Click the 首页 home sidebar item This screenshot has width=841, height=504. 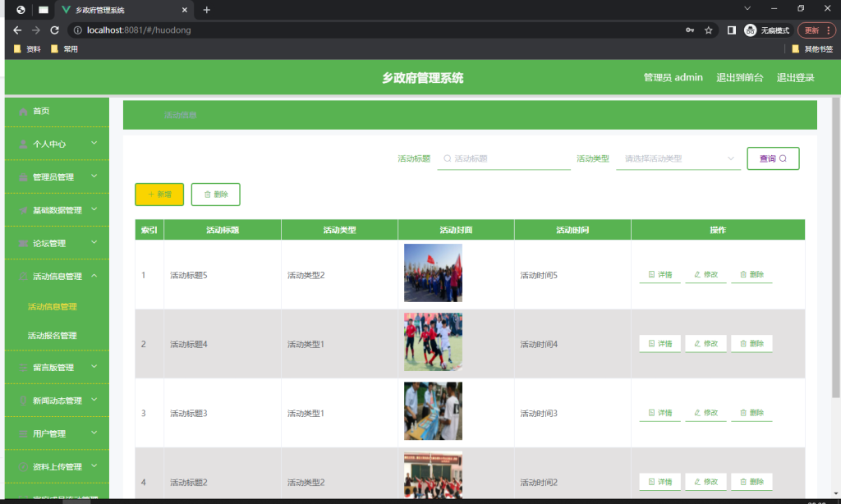tap(41, 111)
